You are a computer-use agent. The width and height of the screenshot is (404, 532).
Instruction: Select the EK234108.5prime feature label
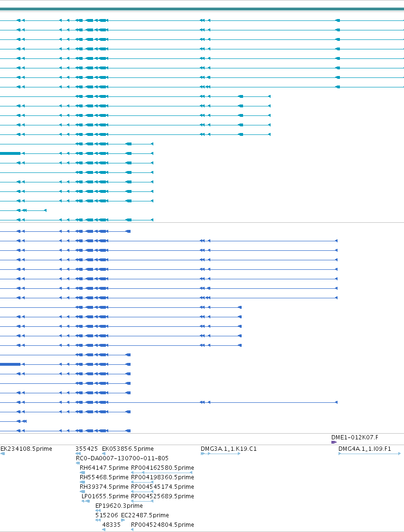coord(27,449)
